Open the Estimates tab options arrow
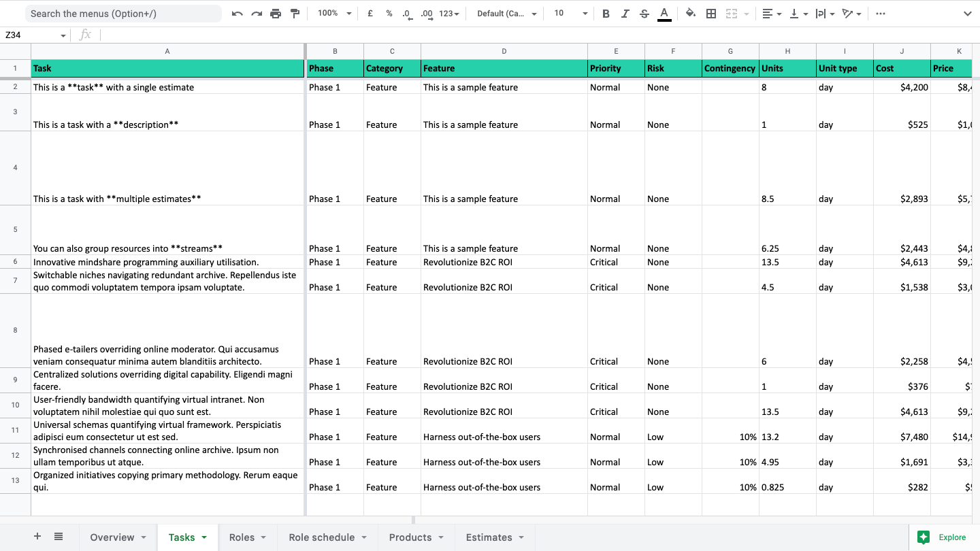Image resolution: width=980 pixels, height=551 pixels. (521, 537)
